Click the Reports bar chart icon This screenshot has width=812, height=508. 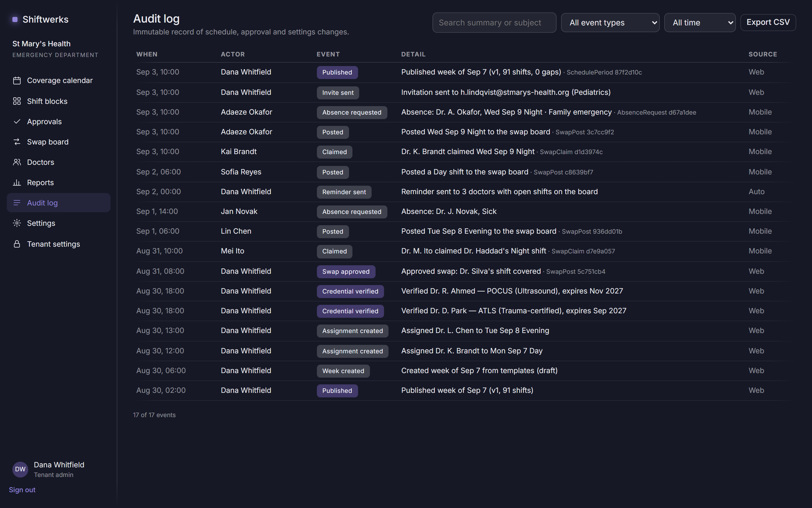coord(17,182)
